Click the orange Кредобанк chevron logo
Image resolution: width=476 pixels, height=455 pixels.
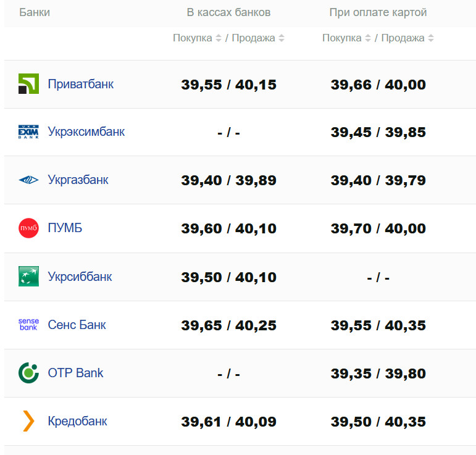coord(28,421)
